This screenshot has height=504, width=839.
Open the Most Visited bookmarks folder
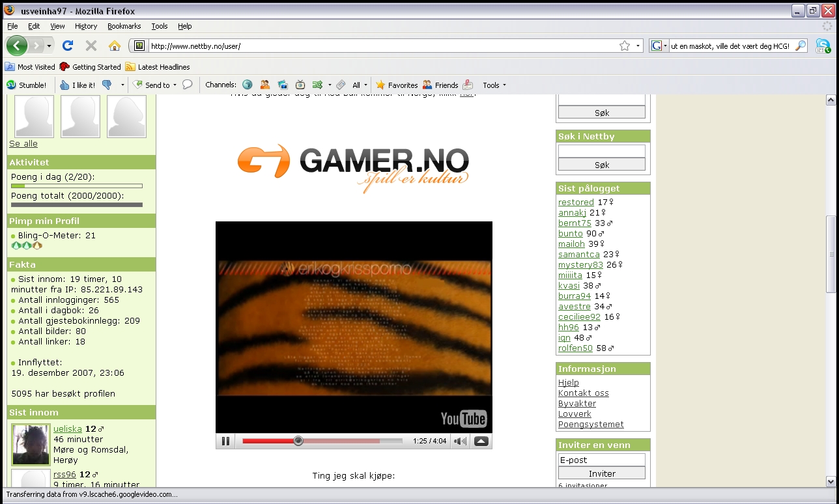[x=30, y=67]
